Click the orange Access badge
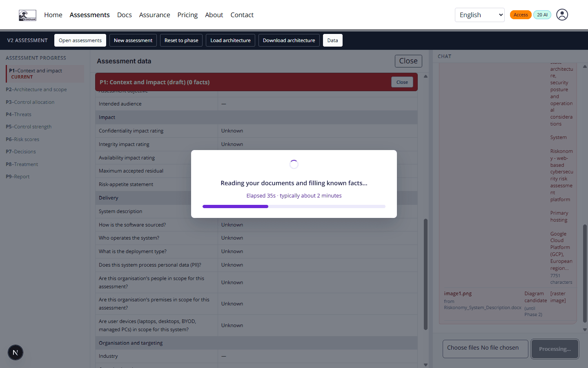The height and width of the screenshot is (368, 588). tap(521, 15)
